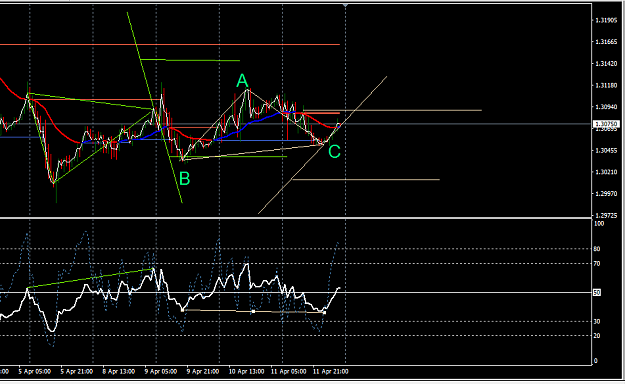Select tan horizontal line near 1.30210 level
Image resolution: width=625 pixels, height=384 pixels.
(x=366, y=179)
